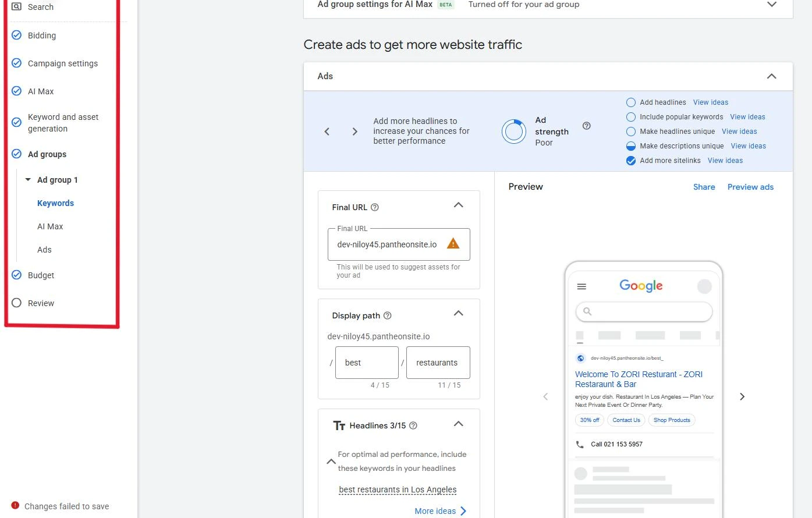Collapse the Ad group 1 tree node

(28, 180)
